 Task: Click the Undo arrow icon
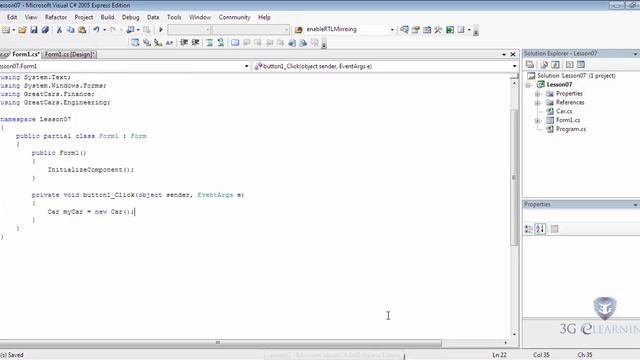click(x=96, y=30)
